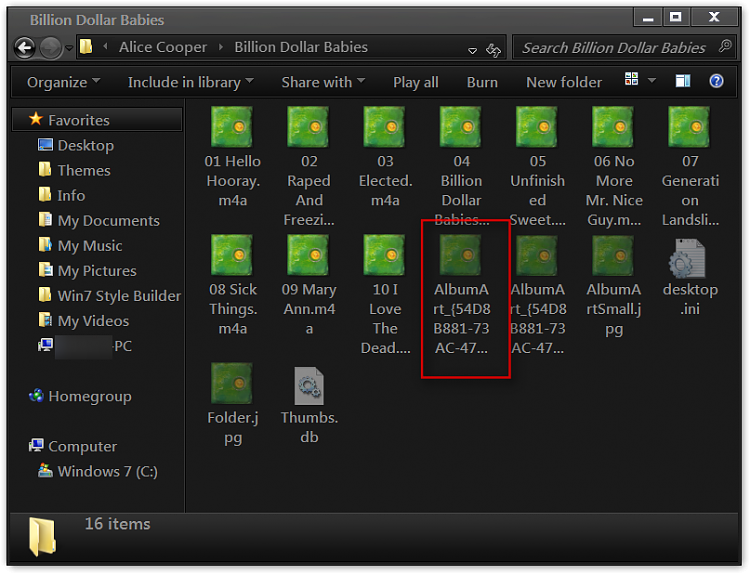The height and width of the screenshot is (574, 750).
Task: Click the Play all button
Action: 416,82
